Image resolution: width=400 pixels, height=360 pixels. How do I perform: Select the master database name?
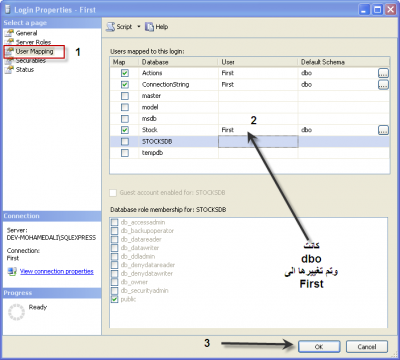point(151,96)
